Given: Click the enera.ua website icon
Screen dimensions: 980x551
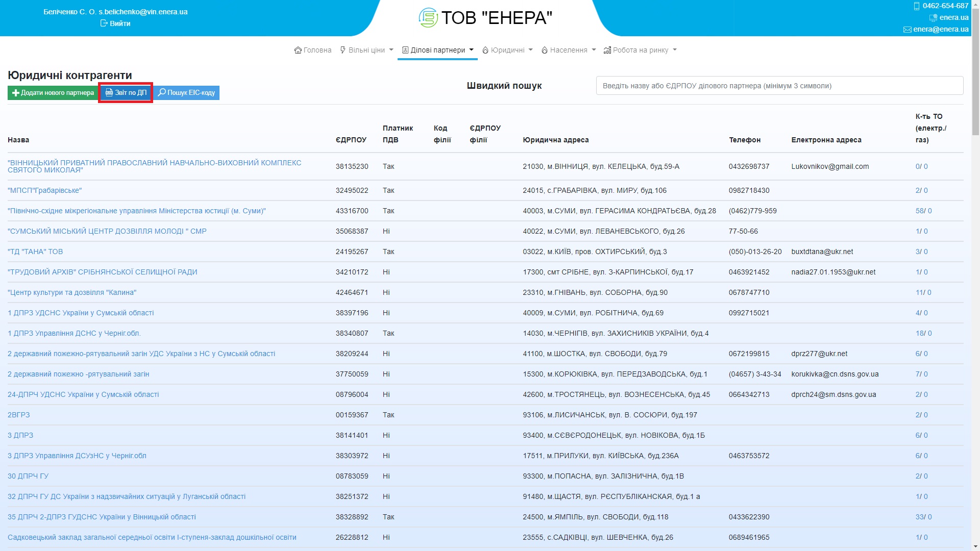Looking at the screenshot, I should 933,18.
